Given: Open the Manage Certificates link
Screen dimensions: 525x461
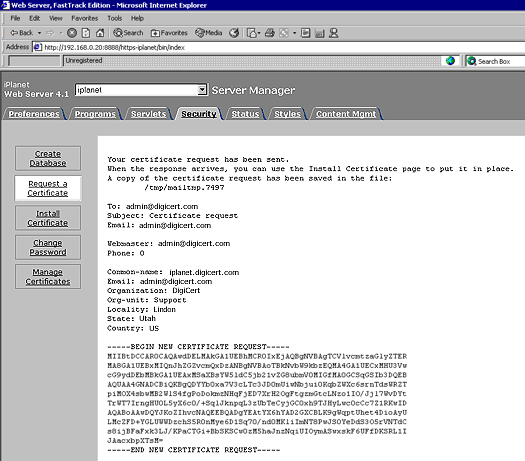Looking at the screenshot, I should (x=48, y=277).
